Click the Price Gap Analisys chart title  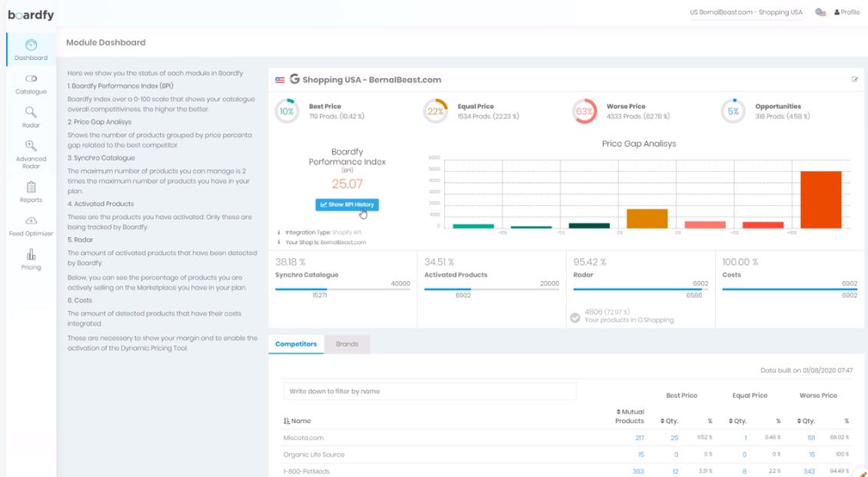[x=639, y=144]
